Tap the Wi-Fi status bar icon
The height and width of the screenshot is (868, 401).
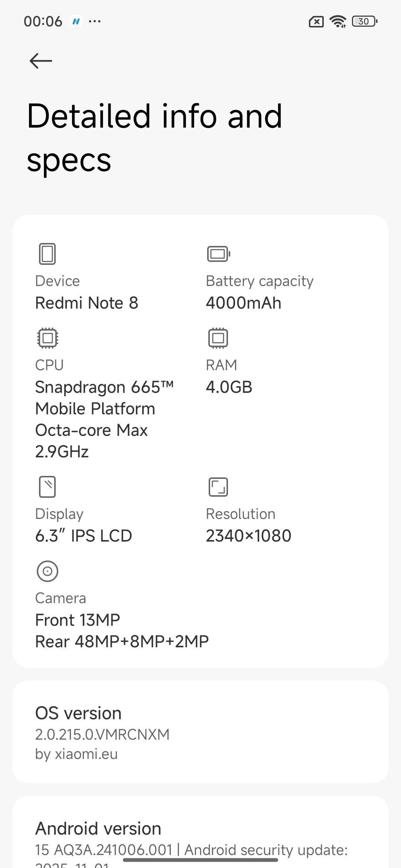[338, 22]
